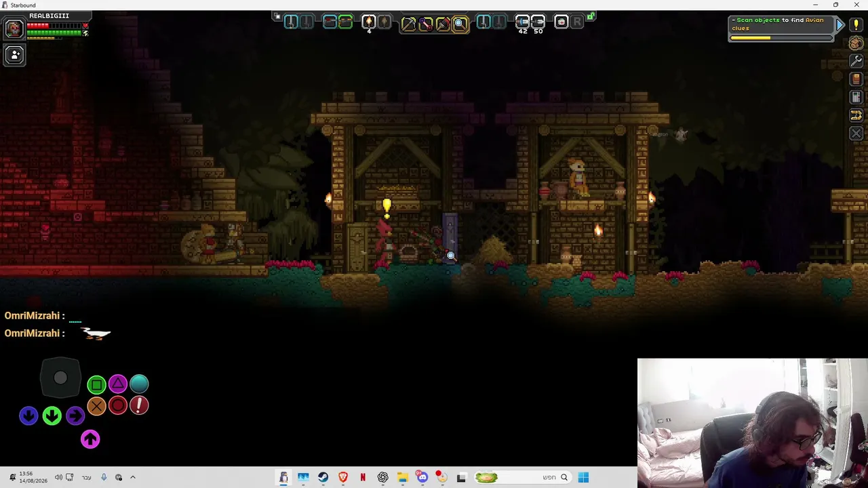Click the X icon in the right sidebar
The height and width of the screenshot is (488, 868).
[856, 134]
